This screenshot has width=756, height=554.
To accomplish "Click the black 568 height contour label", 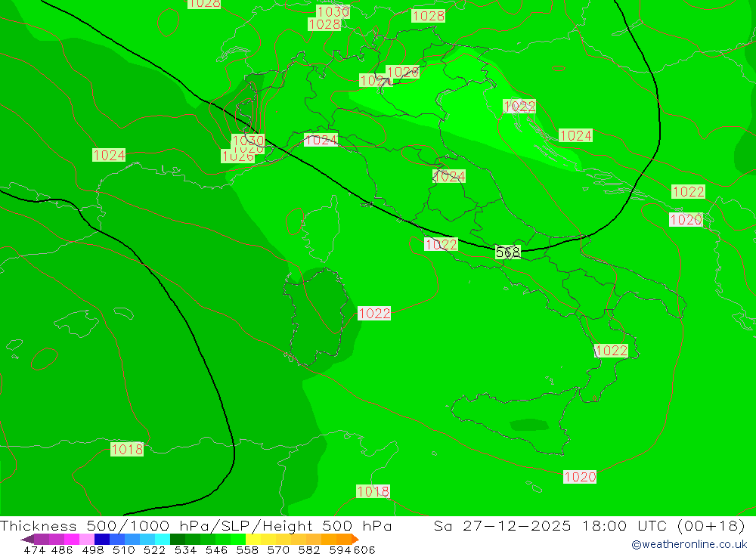I will 508,252.
